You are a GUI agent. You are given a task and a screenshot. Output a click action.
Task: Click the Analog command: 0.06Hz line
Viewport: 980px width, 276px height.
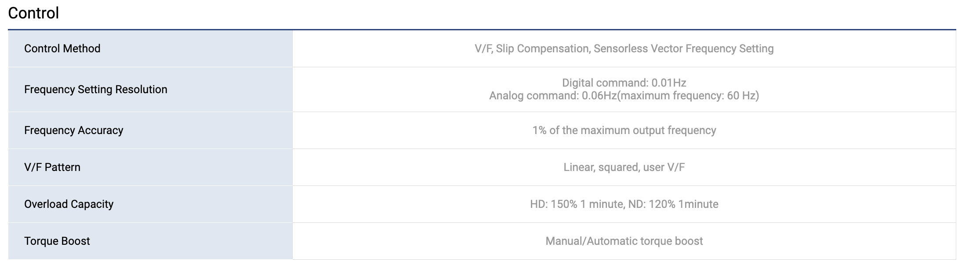coord(624,95)
